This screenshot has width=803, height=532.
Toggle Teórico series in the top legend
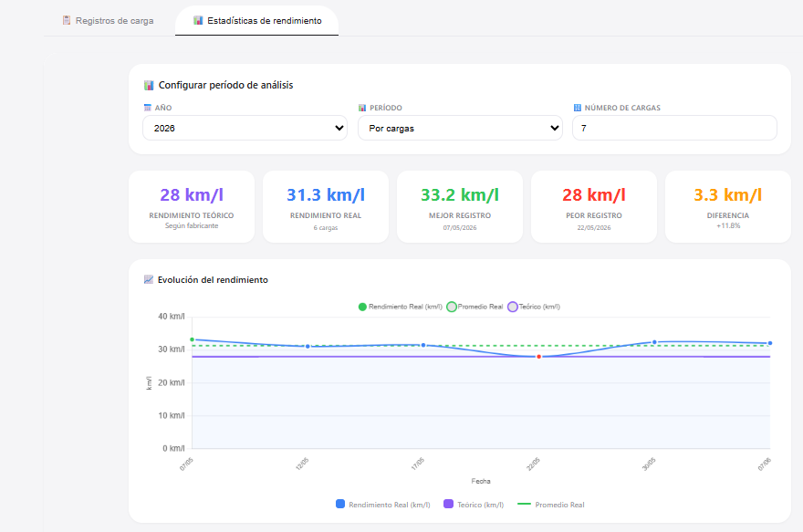[x=534, y=307]
